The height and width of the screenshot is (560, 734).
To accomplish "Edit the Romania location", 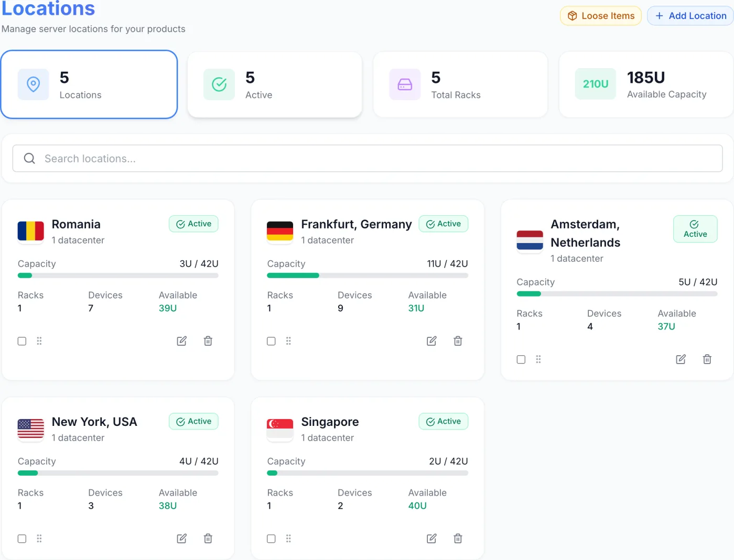I will click(182, 341).
